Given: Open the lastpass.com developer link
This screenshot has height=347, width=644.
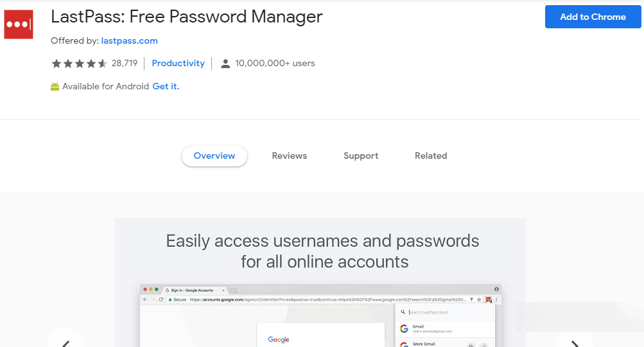Looking at the screenshot, I should [x=129, y=40].
